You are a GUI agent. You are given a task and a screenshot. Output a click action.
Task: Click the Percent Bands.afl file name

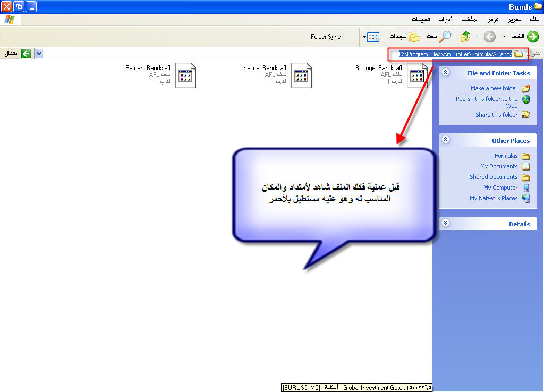tap(148, 67)
